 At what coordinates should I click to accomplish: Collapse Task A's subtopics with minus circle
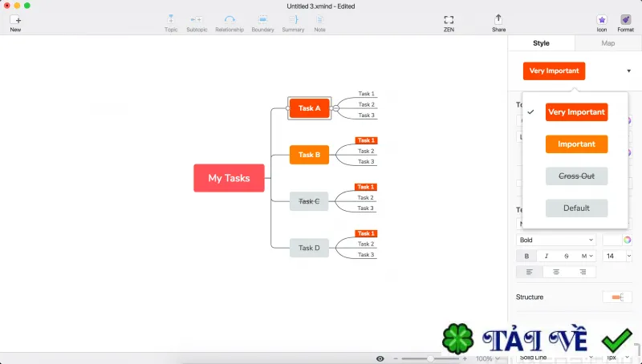pyautogui.click(x=335, y=108)
